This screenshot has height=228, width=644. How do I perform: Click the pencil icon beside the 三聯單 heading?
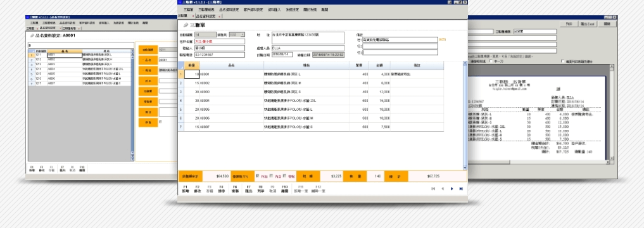tap(186, 25)
